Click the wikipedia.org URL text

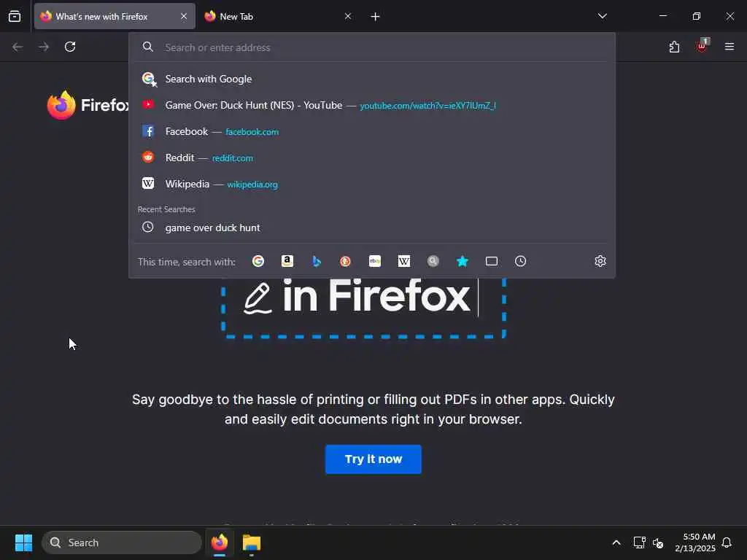(252, 184)
